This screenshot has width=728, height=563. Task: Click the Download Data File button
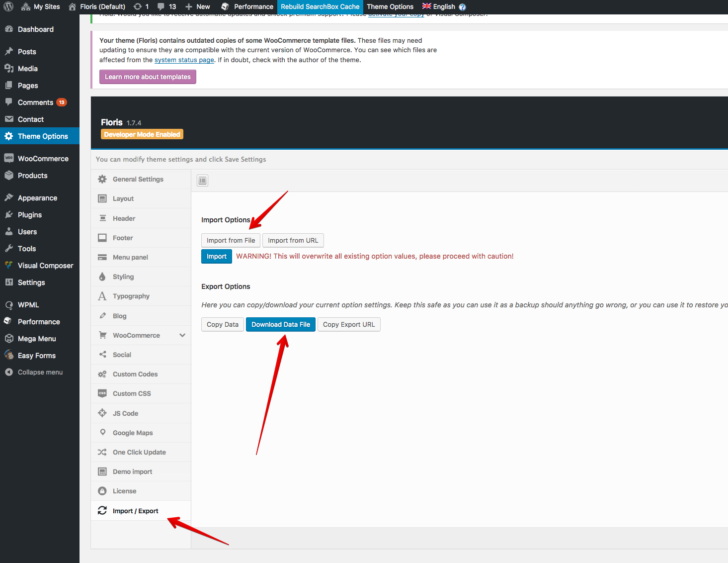pos(281,324)
